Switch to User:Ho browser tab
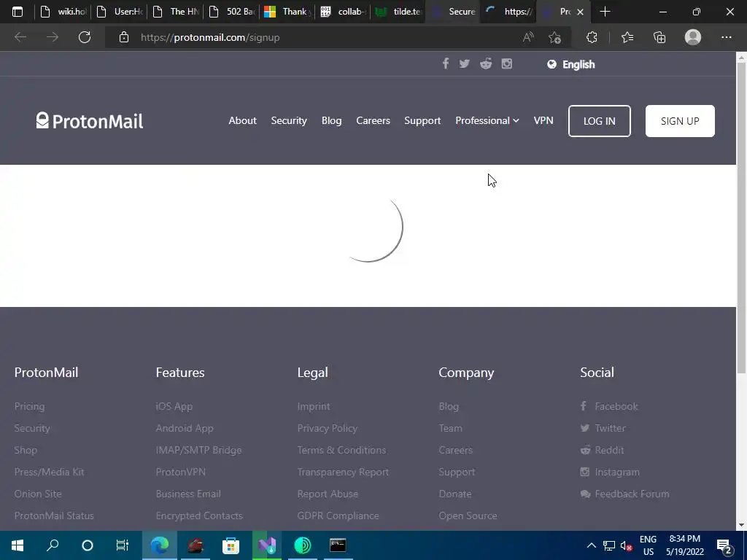The image size is (747, 560). [119, 12]
